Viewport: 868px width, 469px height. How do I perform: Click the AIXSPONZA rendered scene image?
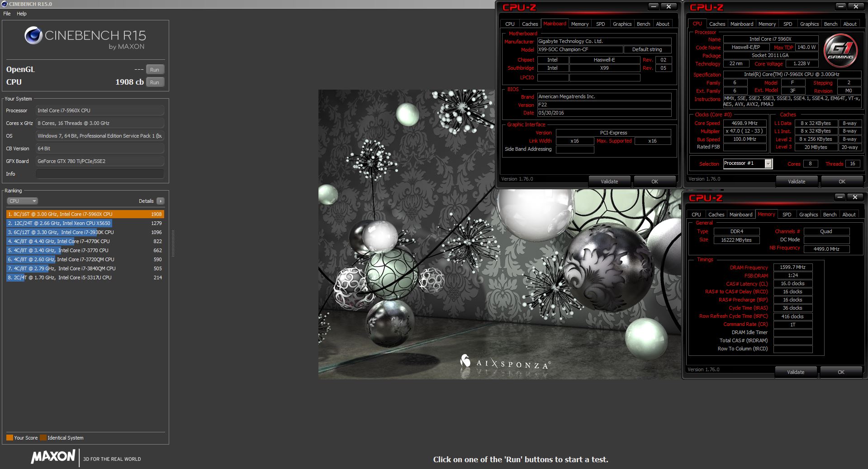499,234
